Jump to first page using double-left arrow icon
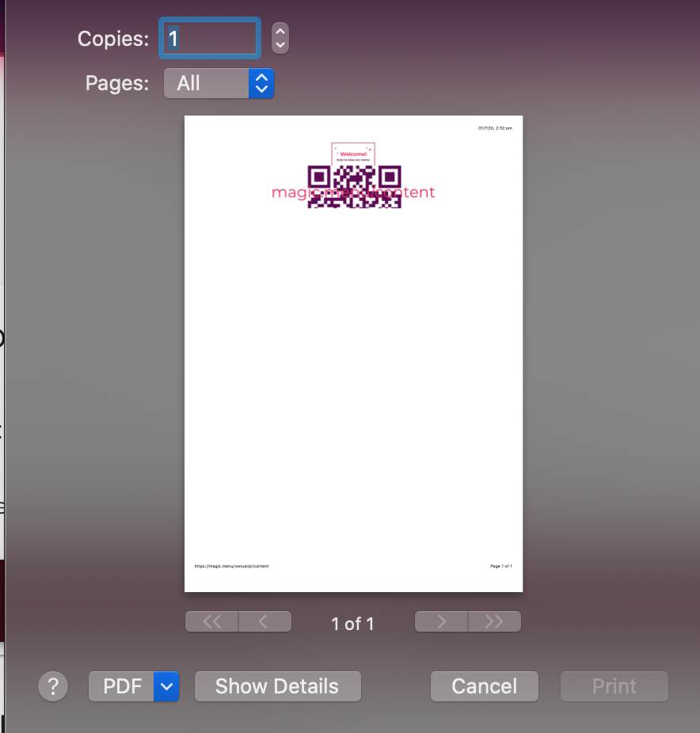The image size is (700, 733). click(x=211, y=621)
